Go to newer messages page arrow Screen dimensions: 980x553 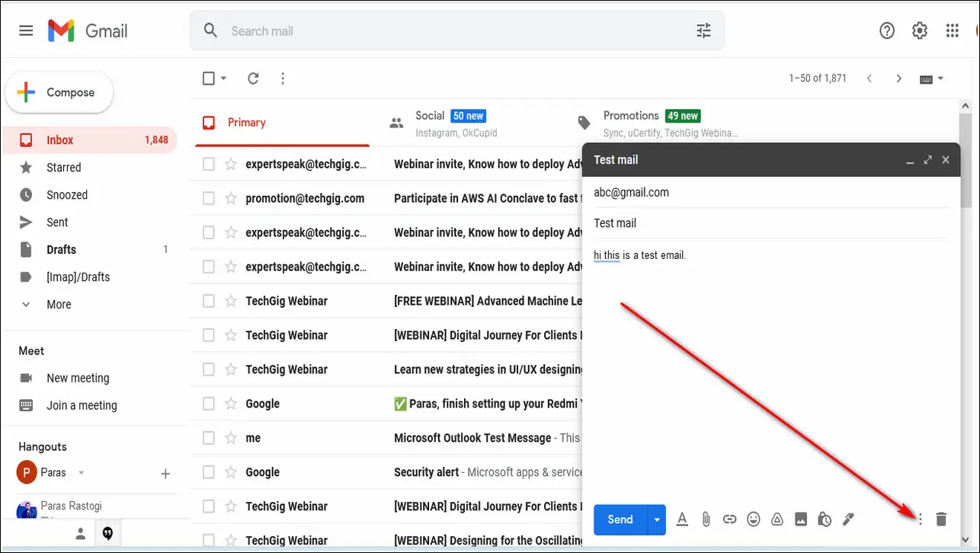coord(870,78)
